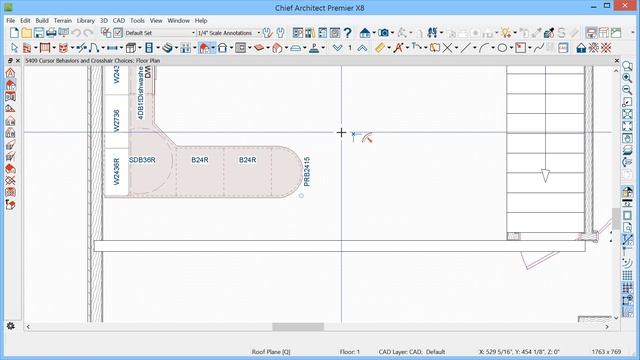Click Add Lights bulb icon
Viewport: 640px width, 360px height.
point(506,33)
